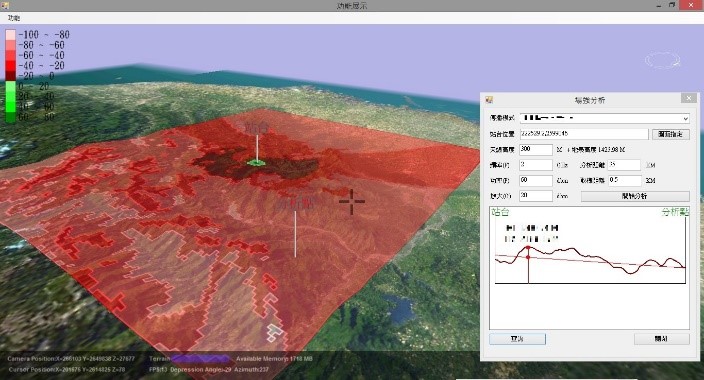Click the analysis dialog's title bar icon
Viewport: 704px width, 380px height.
point(489,100)
